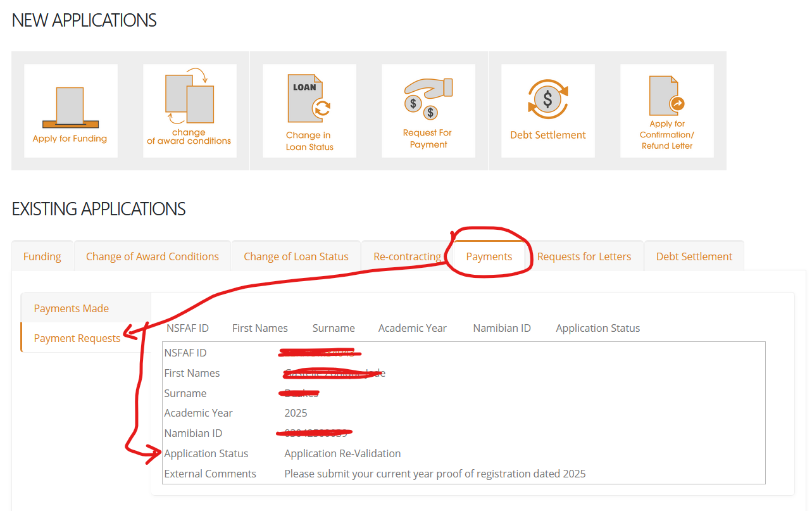Switch to the Funding tab
Screen dimensions: 812x511
[42, 256]
